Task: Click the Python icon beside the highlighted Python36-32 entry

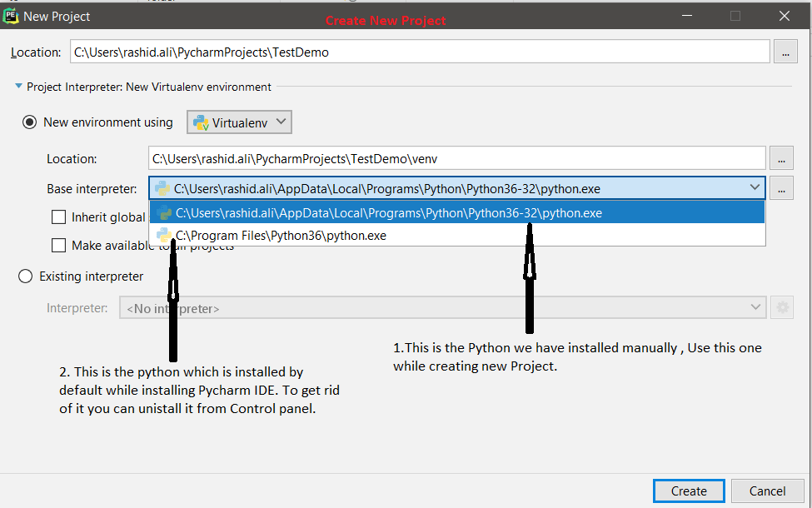Action: click(164, 212)
